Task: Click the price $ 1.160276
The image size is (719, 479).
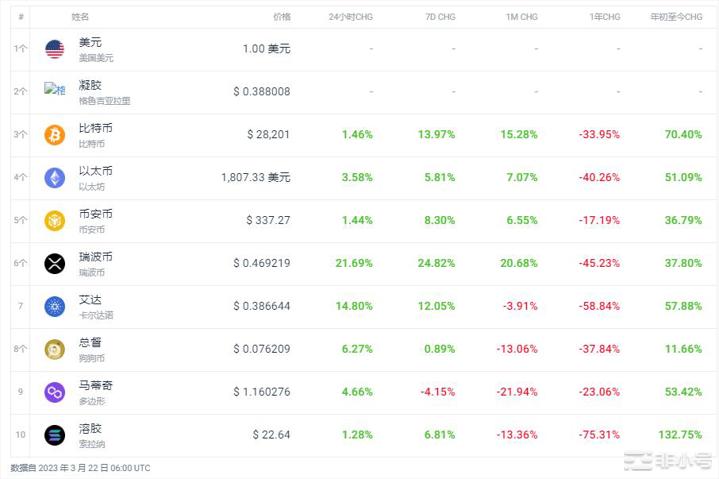Action: tap(261, 392)
